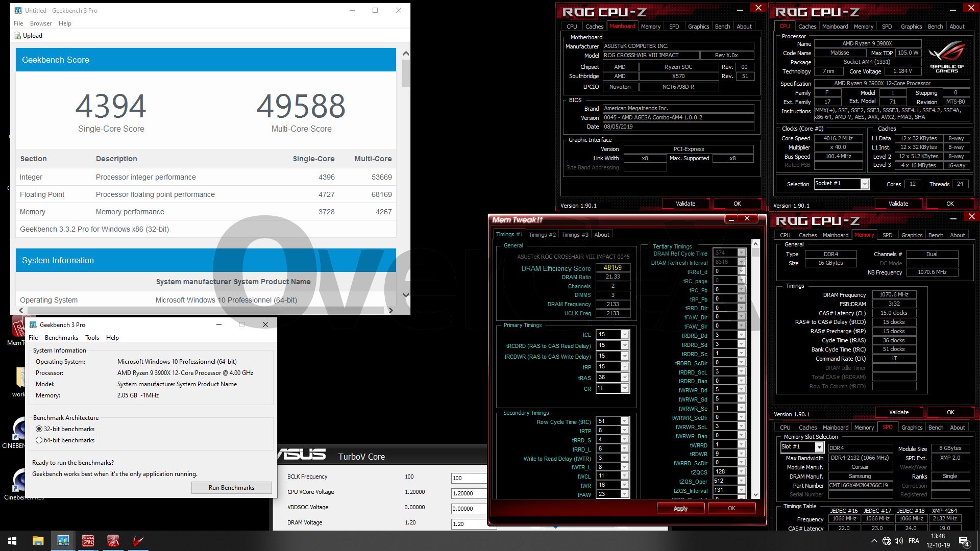This screenshot has height=551, width=980.
Task: Open the Slot #1 memory slot dropdown
Action: [819, 447]
